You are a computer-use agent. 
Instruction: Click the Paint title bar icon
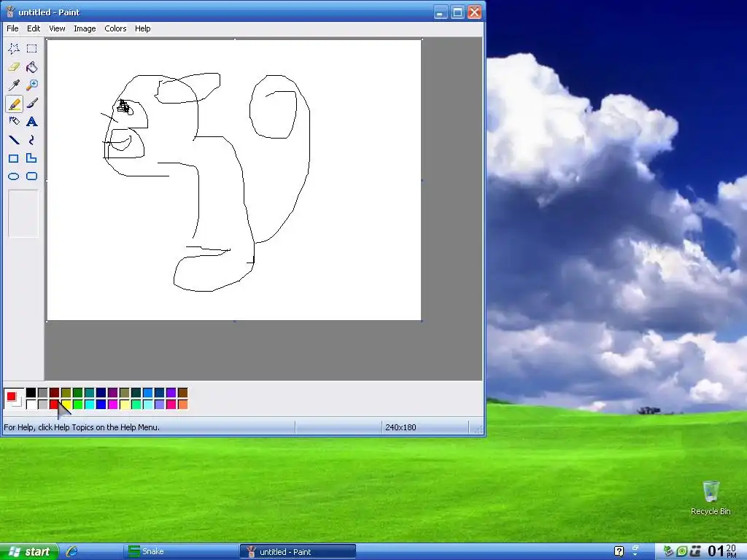(10, 12)
